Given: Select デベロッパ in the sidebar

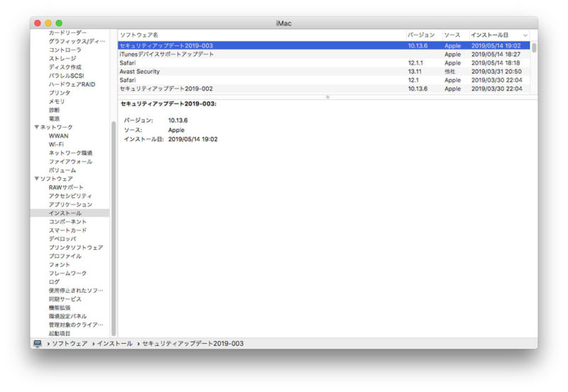Looking at the screenshot, I should click(x=62, y=239).
